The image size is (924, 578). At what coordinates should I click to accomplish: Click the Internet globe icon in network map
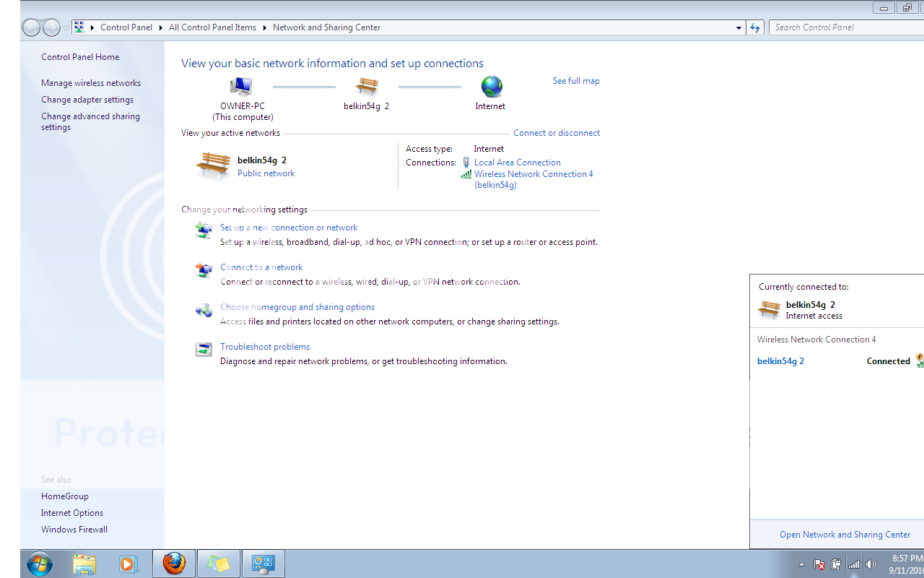coord(492,87)
